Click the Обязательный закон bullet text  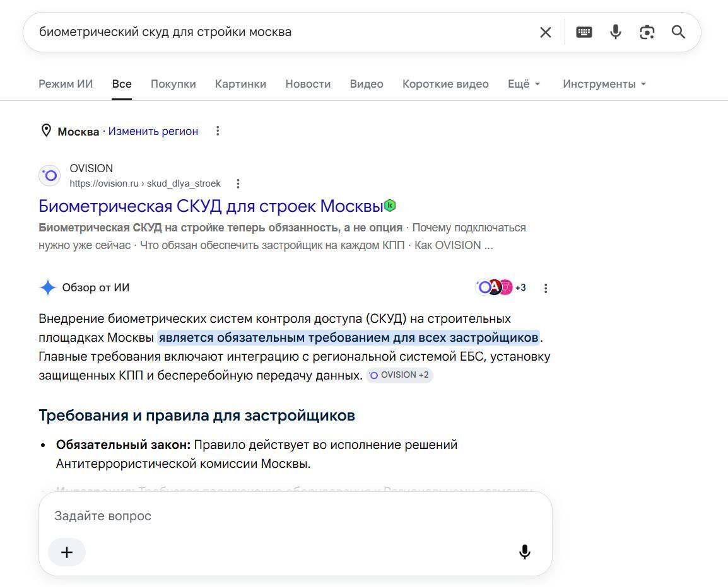pyautogui.click(x=257, y=455)
